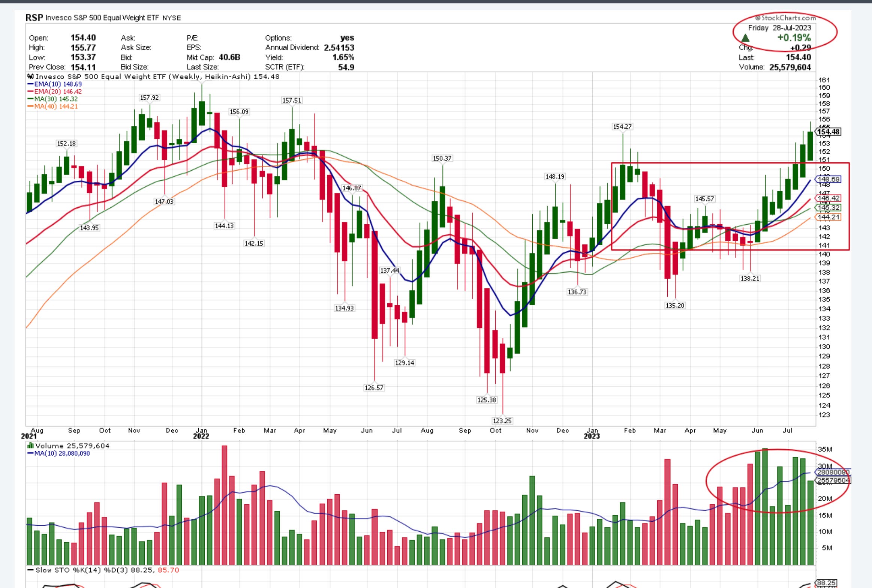Screen dimensions: 872x588
Task: Click the 123.25 lowest price label
Action: tap(502, 421)
